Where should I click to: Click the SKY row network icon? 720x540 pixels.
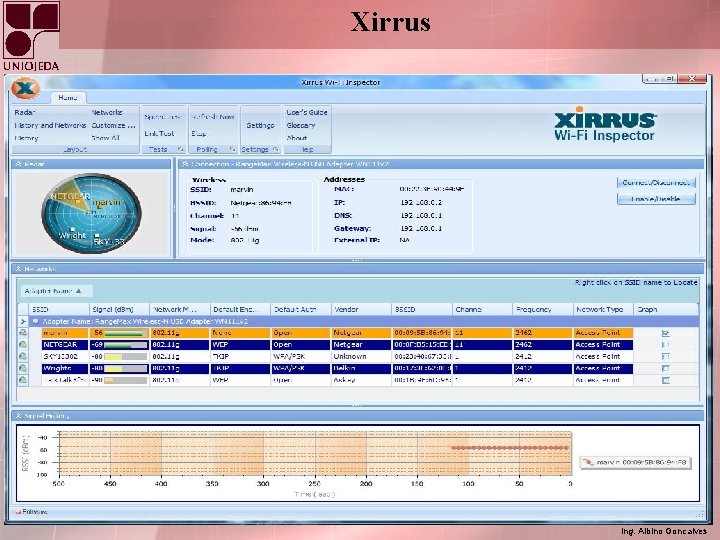(23, 356)
